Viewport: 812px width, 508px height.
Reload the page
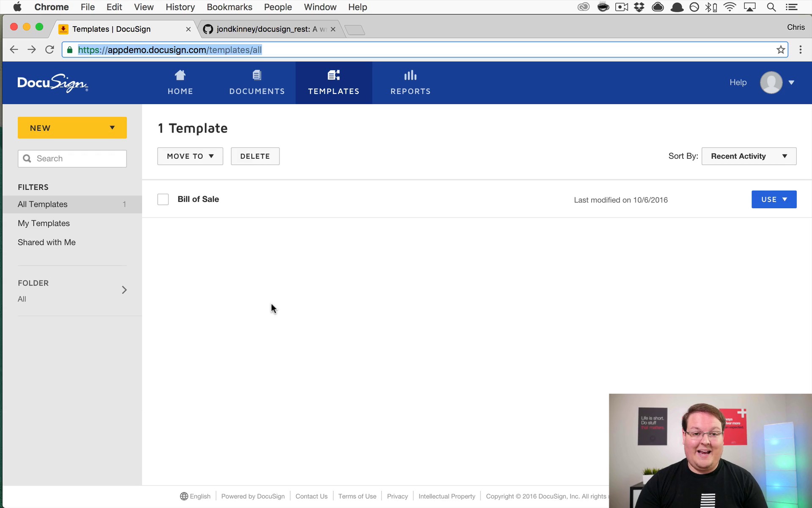(x=49, y=50)
